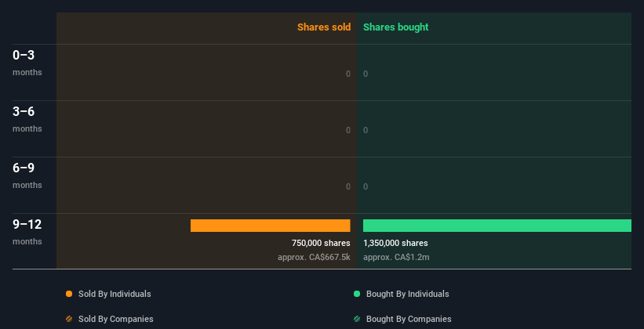Click the approx. CA$667.5k amount text

314,257
